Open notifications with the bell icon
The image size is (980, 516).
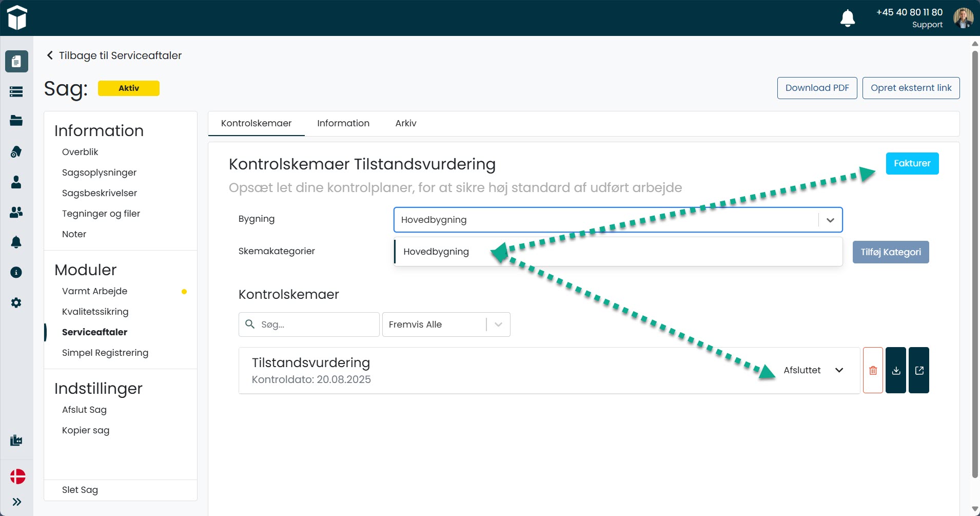847,17
